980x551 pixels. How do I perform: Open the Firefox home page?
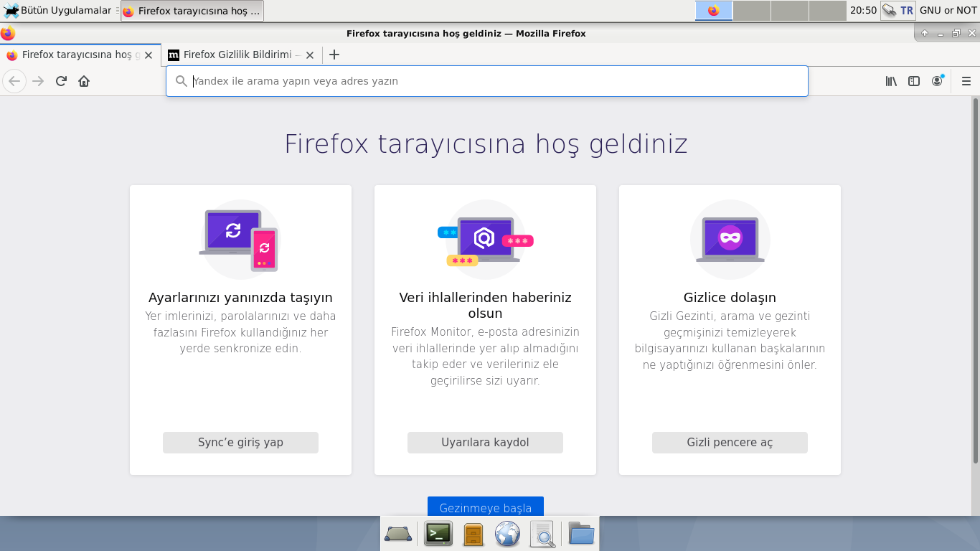pos(84,81)
